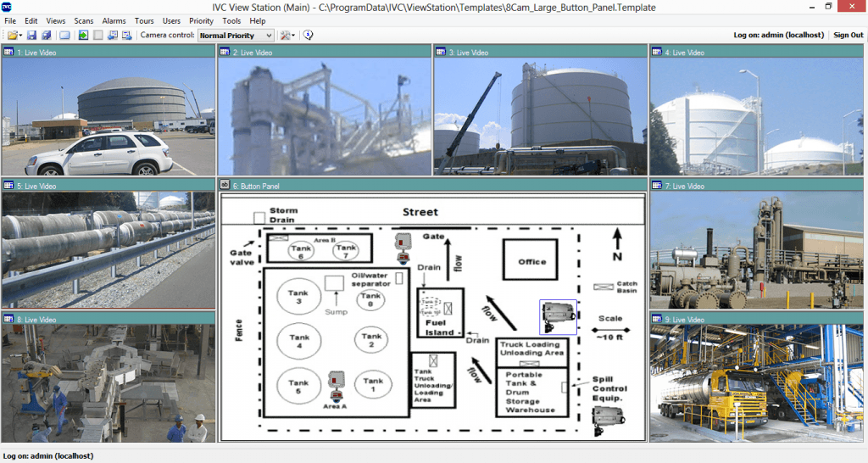The width and height of the screenshot is (868, 463).
Task: Open the Tours menu
Action: tap(144, 20)
